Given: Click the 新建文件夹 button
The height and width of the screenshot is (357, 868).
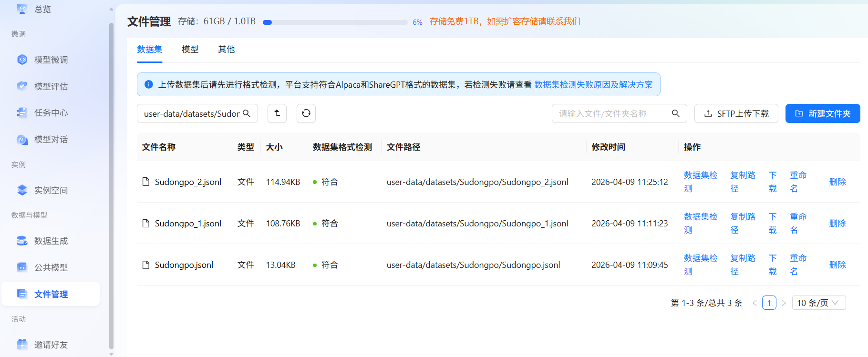Looking at the screenshot, I should (x=823, y=113).
